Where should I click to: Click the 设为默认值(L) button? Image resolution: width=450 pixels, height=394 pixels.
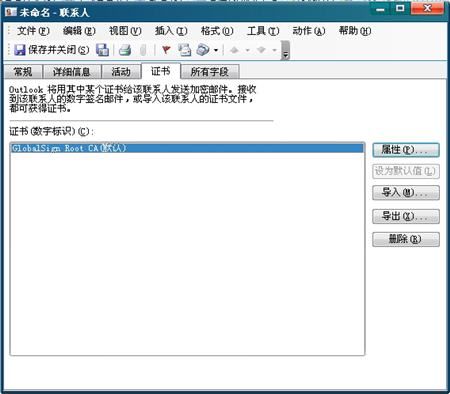click(406, 171)
